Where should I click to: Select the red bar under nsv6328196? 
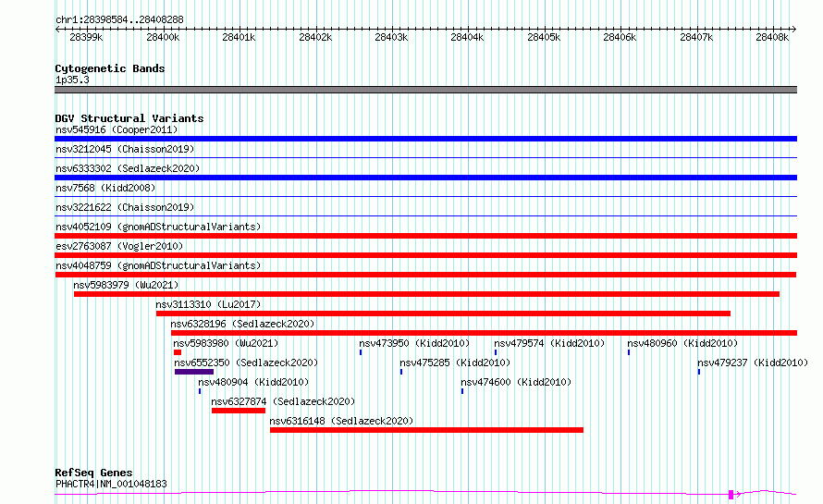484,333
